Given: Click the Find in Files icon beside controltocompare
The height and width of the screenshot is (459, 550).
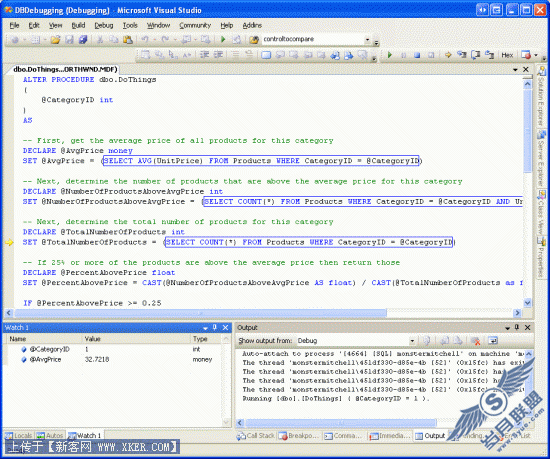Looking at the screenshot, I should (254, 40).
